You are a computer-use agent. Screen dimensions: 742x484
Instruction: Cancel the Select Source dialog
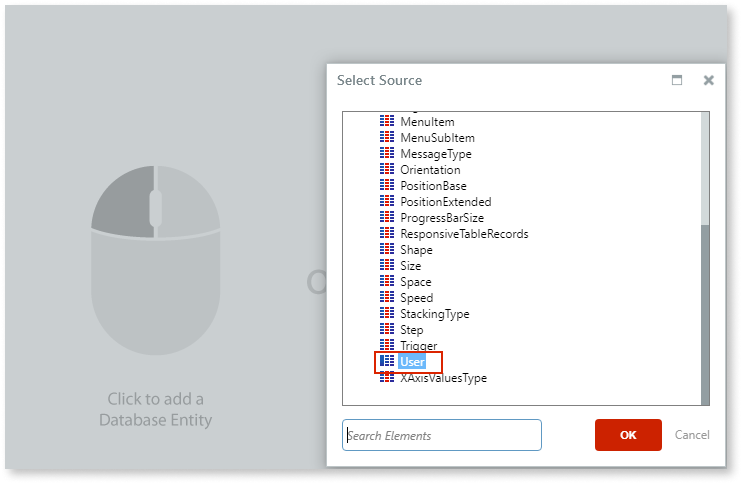pos(692,435)
